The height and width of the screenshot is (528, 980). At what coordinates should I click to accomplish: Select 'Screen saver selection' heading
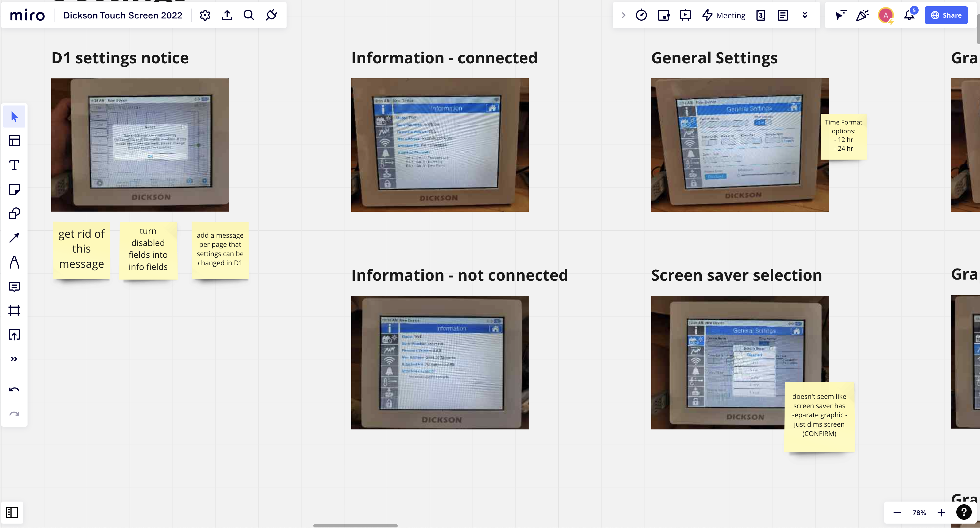pyautogui.click(x=736, y=275)
